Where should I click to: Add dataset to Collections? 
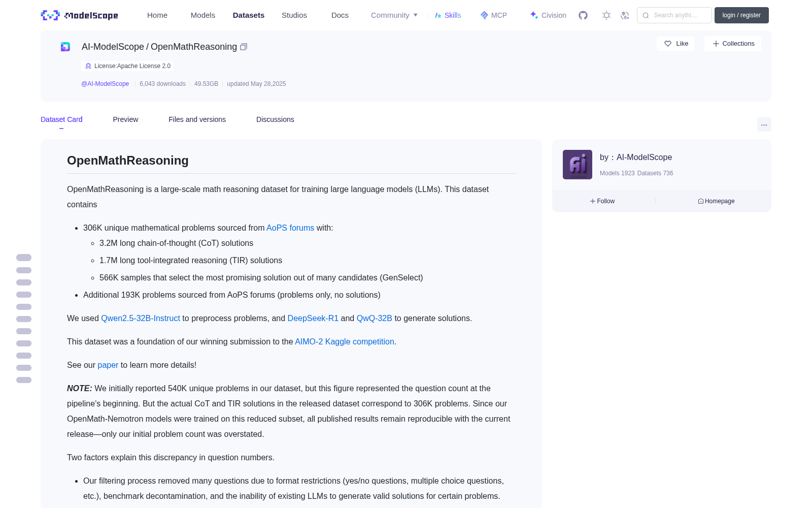tap(733, 44)
